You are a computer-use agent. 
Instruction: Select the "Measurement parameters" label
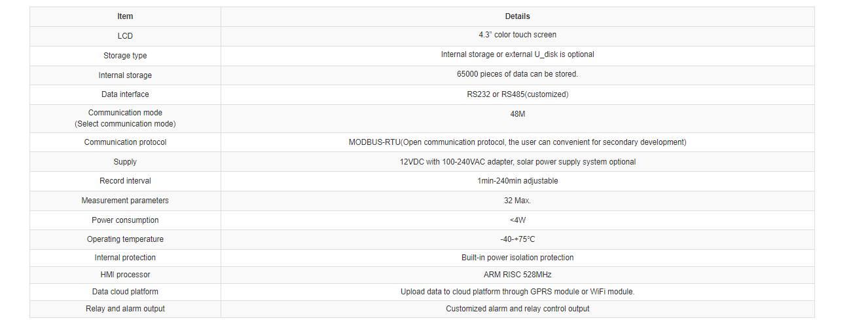pos(125,201)
